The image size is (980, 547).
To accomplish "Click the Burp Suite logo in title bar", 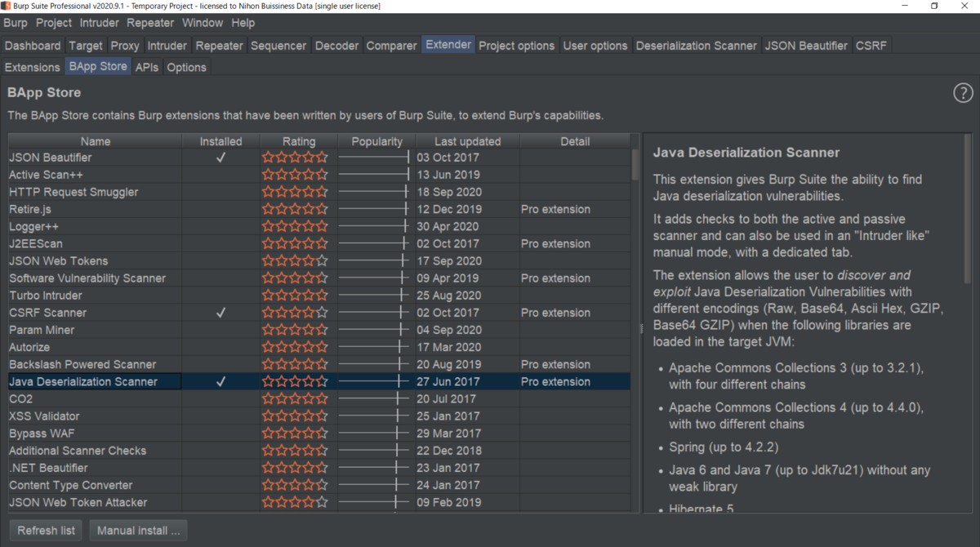I will pos(7,6).
